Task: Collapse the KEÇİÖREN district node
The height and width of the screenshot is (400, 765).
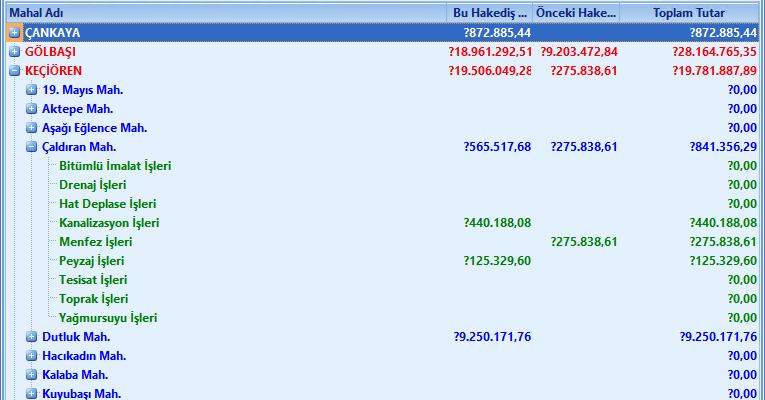Action: (14, 71)
